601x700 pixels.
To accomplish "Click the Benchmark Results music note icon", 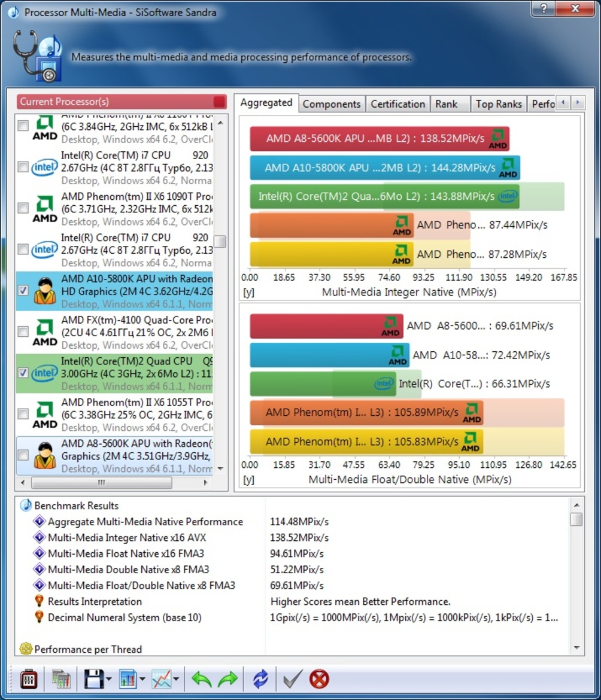I will coord(26,505).
